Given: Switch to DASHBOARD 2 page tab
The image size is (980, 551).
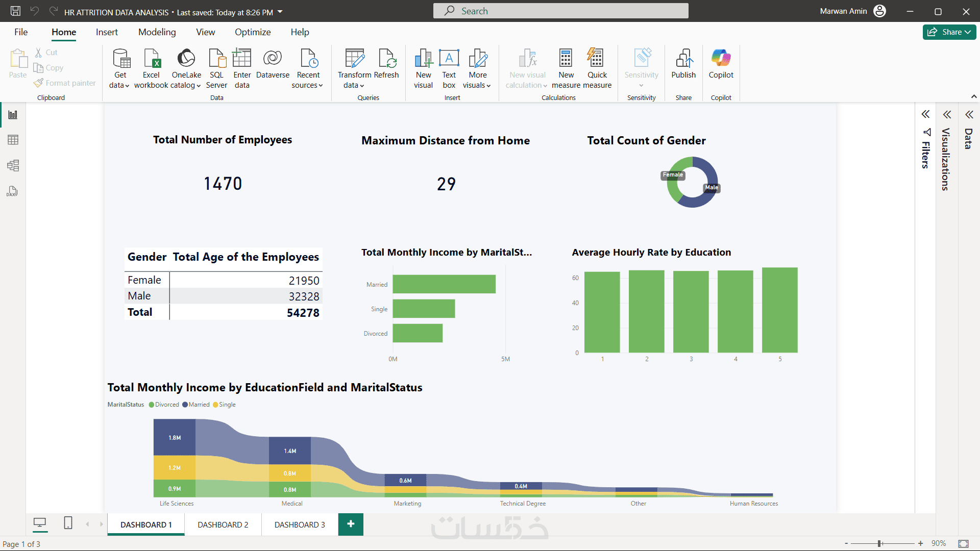Looking at the screenshot, I should (223, 524).
